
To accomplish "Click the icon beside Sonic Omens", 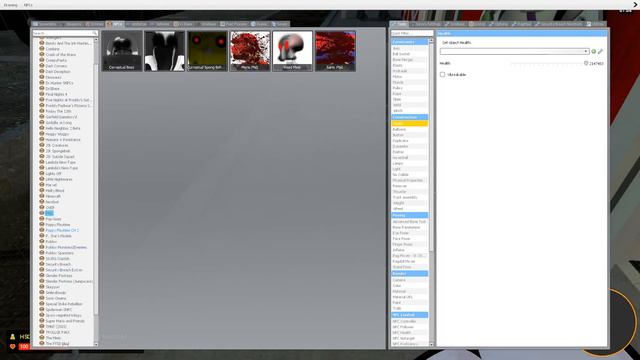I will [x=42, y=298].
